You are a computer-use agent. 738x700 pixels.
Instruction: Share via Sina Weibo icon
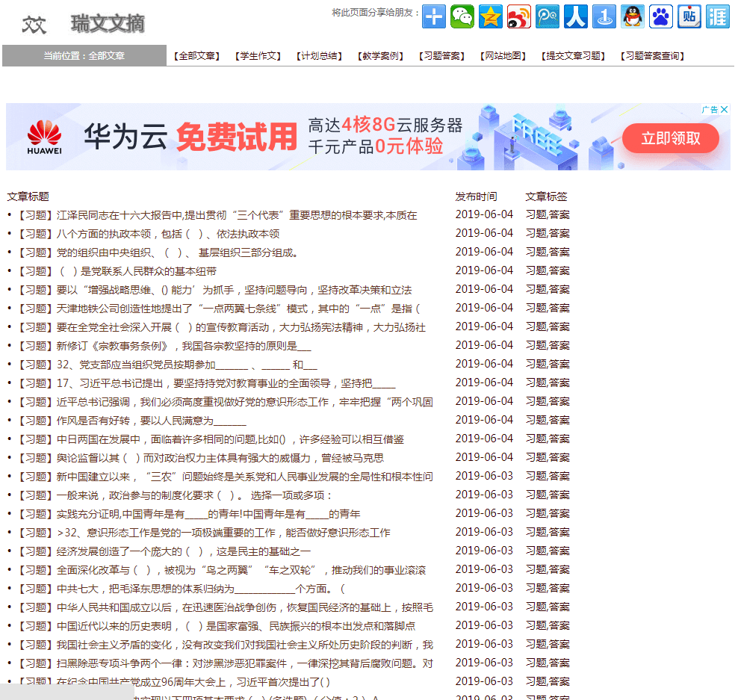519,16
